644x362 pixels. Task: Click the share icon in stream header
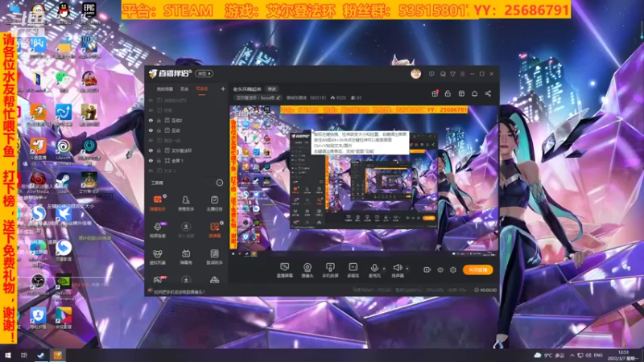488,93
